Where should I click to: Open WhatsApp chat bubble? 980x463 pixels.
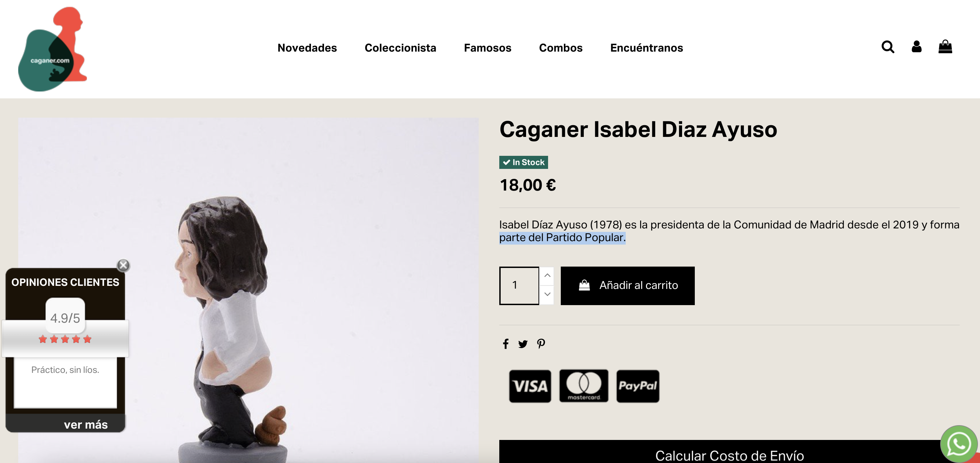(x=959, y=444)
